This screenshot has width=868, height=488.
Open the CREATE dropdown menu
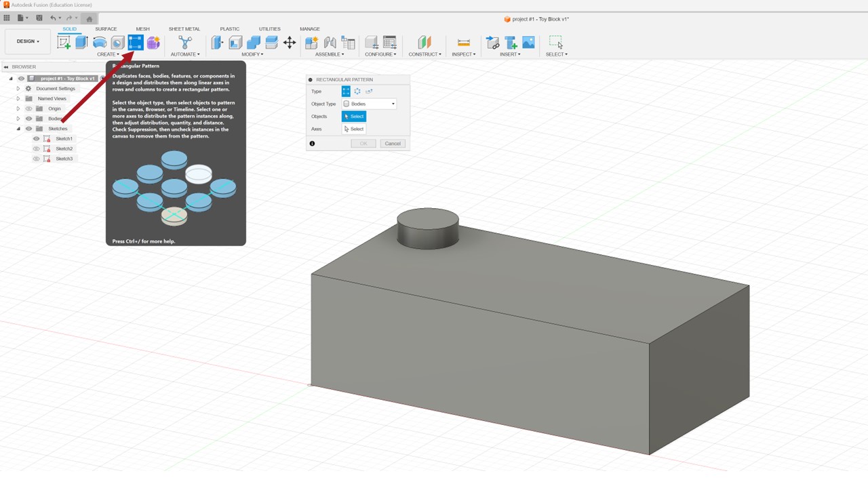[x=108, y=54]
